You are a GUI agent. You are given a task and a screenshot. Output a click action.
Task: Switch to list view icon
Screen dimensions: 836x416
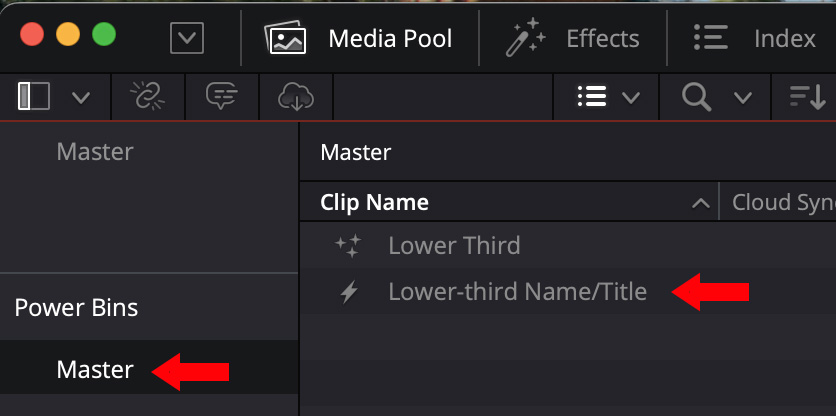tap(592, 97)
